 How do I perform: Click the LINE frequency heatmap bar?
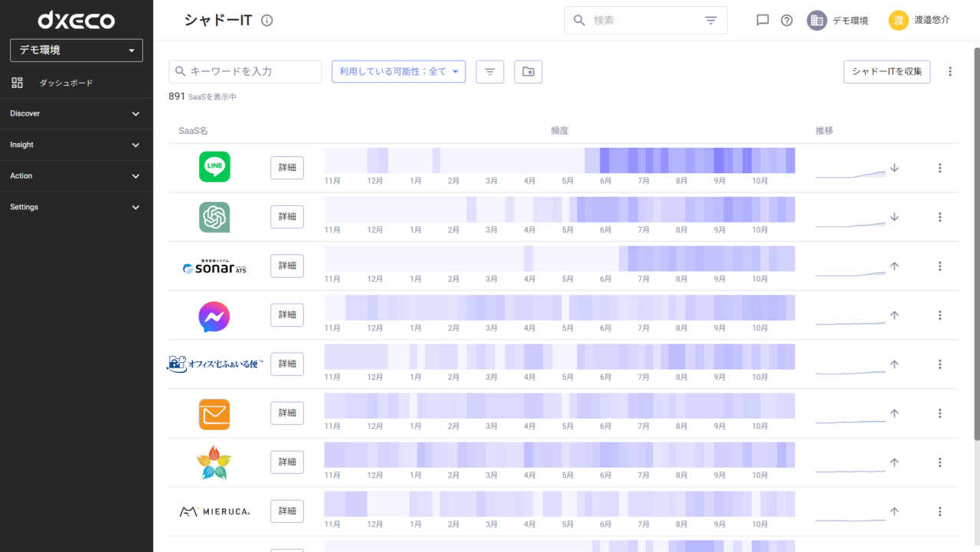click(560, 161)
